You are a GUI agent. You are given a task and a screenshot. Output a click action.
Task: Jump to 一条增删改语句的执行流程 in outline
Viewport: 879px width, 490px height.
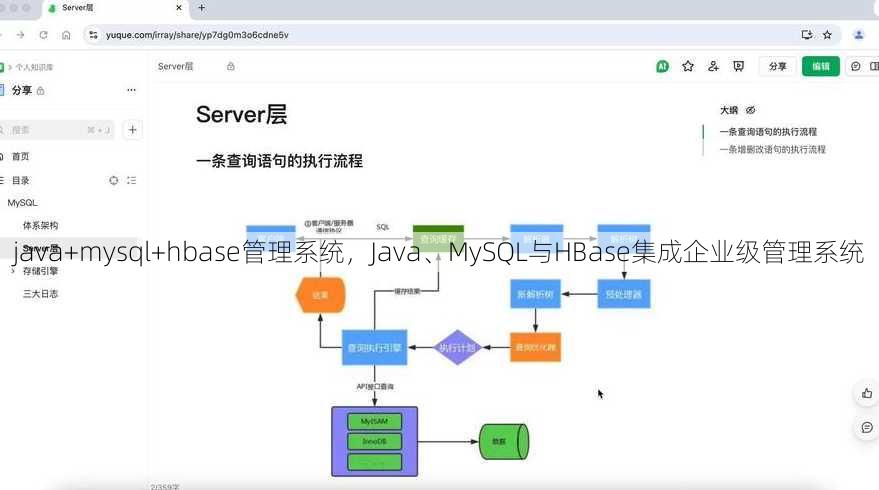[x=772, y=150]
